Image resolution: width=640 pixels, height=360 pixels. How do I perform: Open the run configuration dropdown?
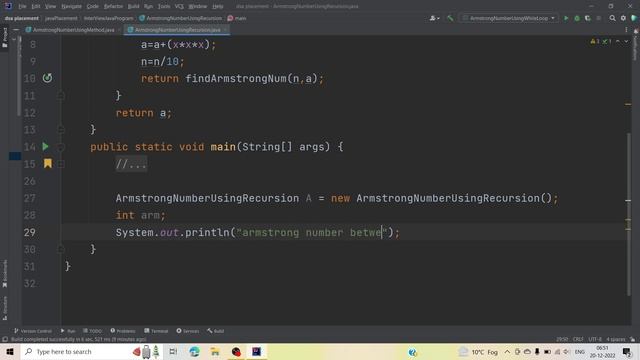(509, 18)
